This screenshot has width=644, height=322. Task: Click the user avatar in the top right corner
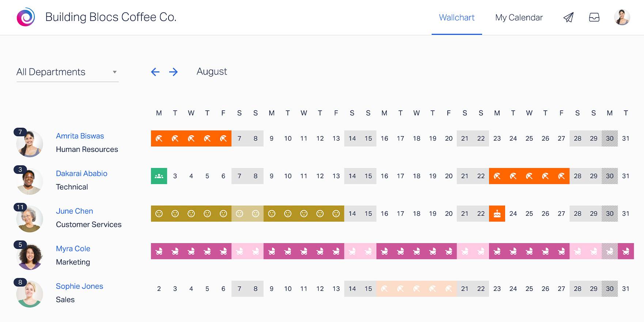click(621, 17)
